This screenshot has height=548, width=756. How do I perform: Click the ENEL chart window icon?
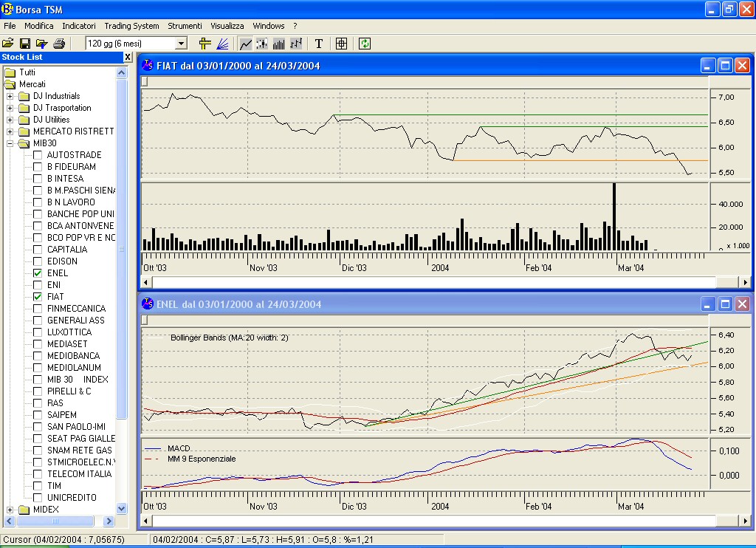click(x=148, y=304)
